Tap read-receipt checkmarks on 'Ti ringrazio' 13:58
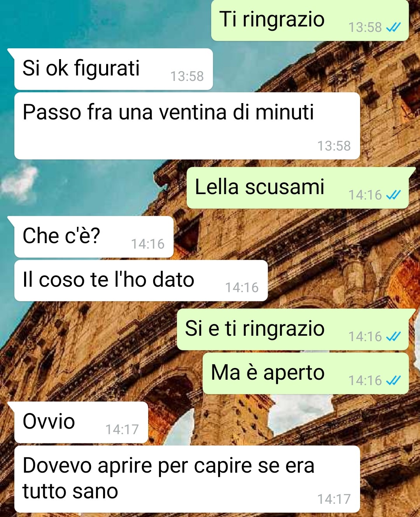420x517 pixels. pos(393,27)
